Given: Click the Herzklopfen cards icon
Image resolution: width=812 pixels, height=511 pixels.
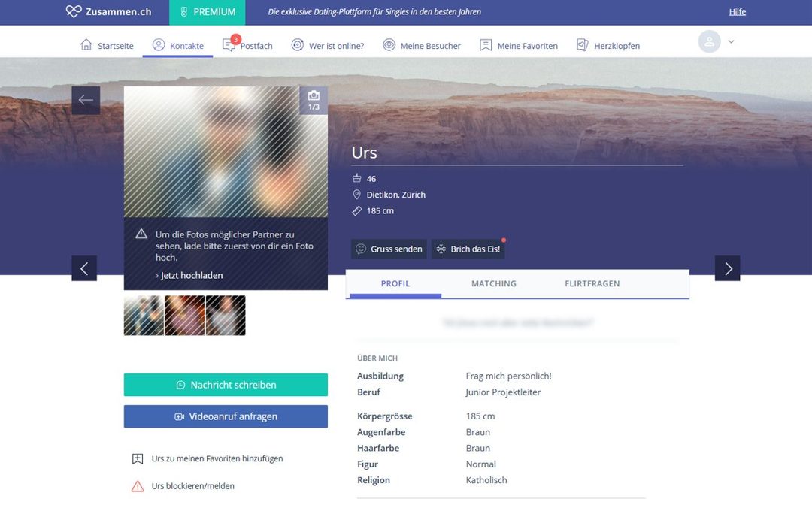Looking at the screenshot, I should click(x=583, y=45).
